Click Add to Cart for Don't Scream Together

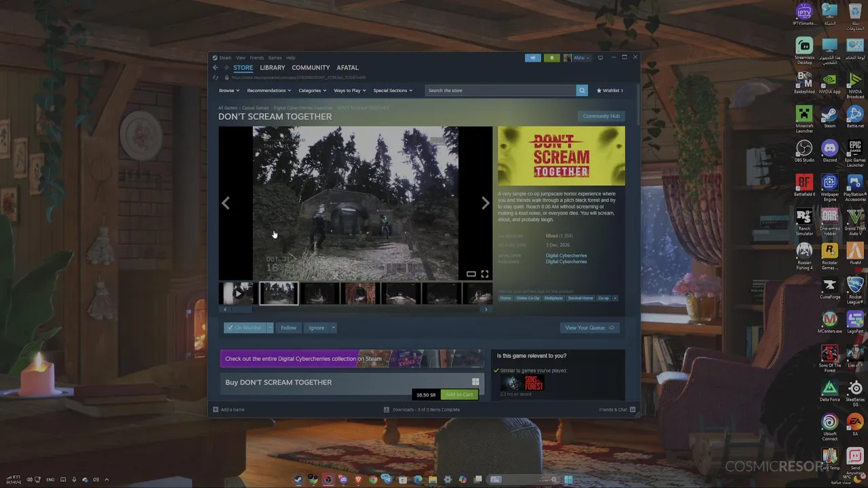[x=459, y=394]
